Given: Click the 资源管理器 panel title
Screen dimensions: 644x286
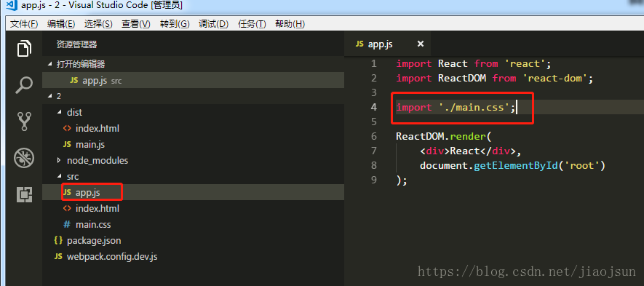Looking at the screenshot, I should (77, 44).
